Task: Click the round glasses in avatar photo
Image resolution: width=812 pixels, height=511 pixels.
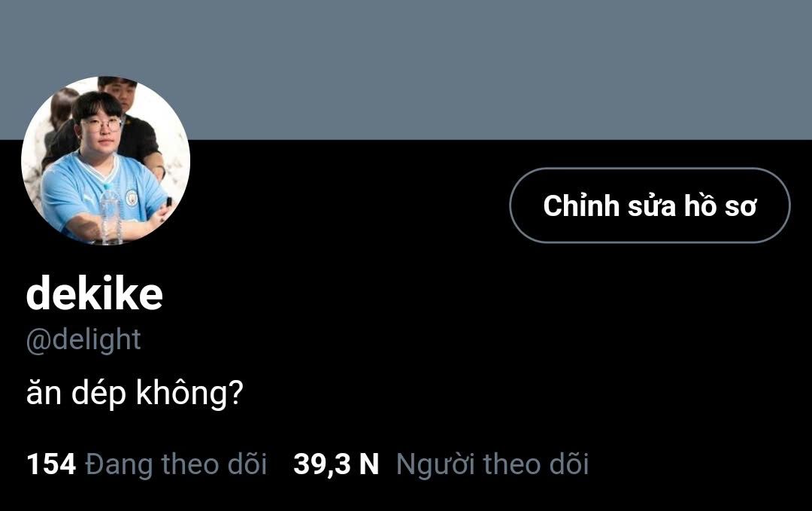Action: tap(101, 124)
